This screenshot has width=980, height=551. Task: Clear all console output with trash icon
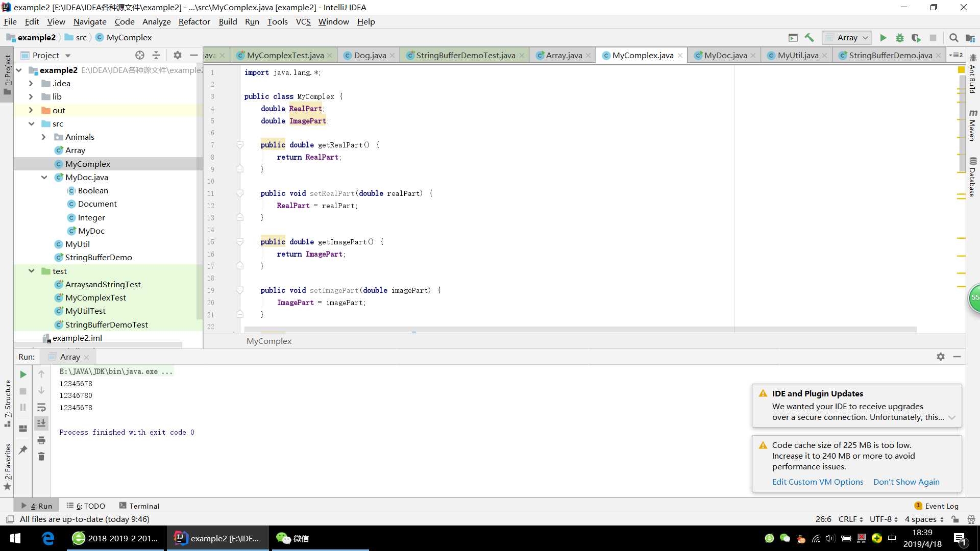click(41, 457)
